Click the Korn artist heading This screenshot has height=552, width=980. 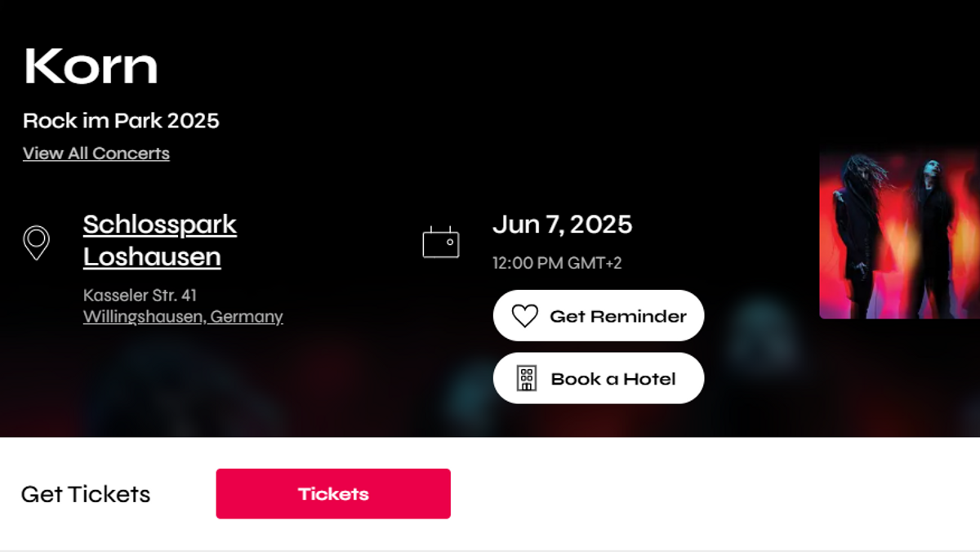(91, 66)
